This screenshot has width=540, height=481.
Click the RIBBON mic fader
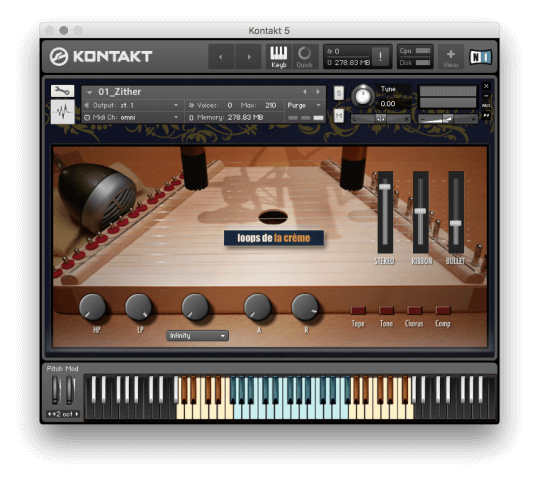coord(420,211)
